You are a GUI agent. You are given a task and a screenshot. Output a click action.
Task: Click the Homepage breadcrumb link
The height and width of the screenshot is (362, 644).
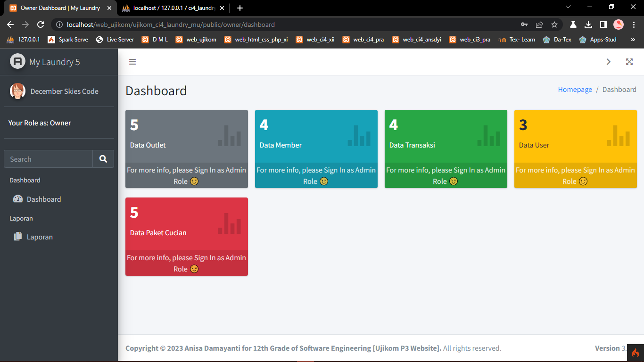(575, 89)
